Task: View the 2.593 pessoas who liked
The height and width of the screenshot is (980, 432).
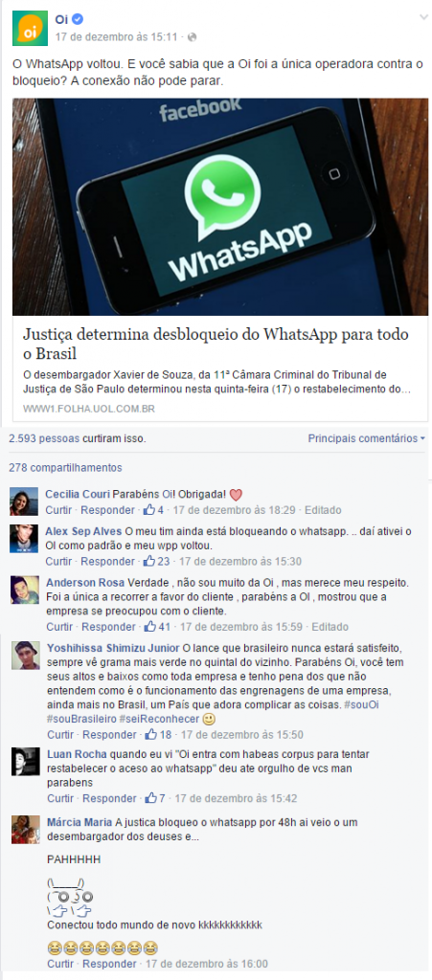Action: [48, 438]
